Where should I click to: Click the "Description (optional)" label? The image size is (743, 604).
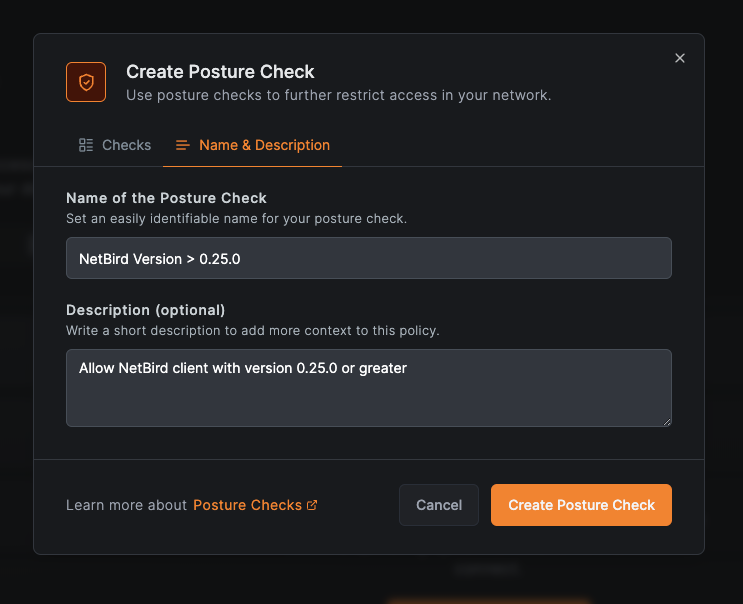[146, 310]
